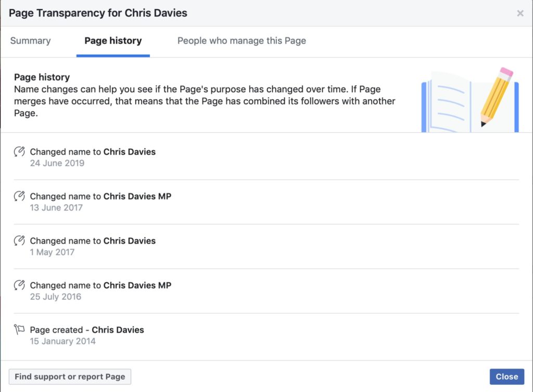Screen dimensions: 533x392
Task: Click Changed name to Chris Davies, May 2017 entry
Action: click(93, 241)
